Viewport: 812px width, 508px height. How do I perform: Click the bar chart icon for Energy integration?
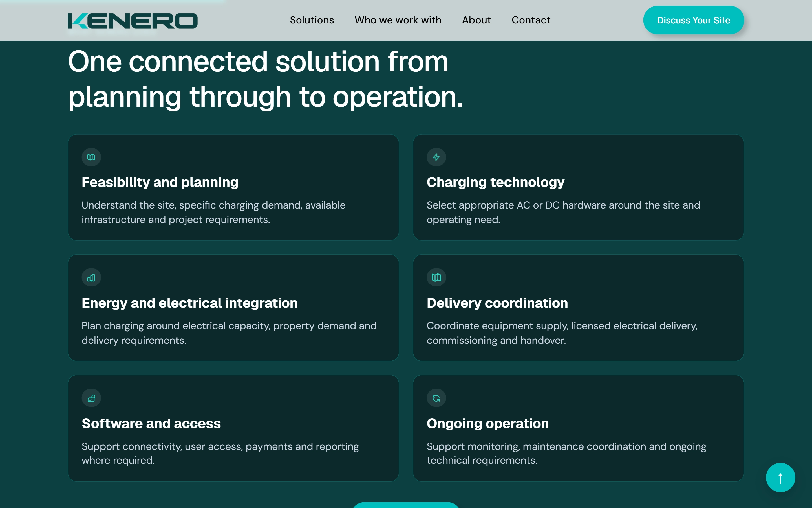point(91,277)
